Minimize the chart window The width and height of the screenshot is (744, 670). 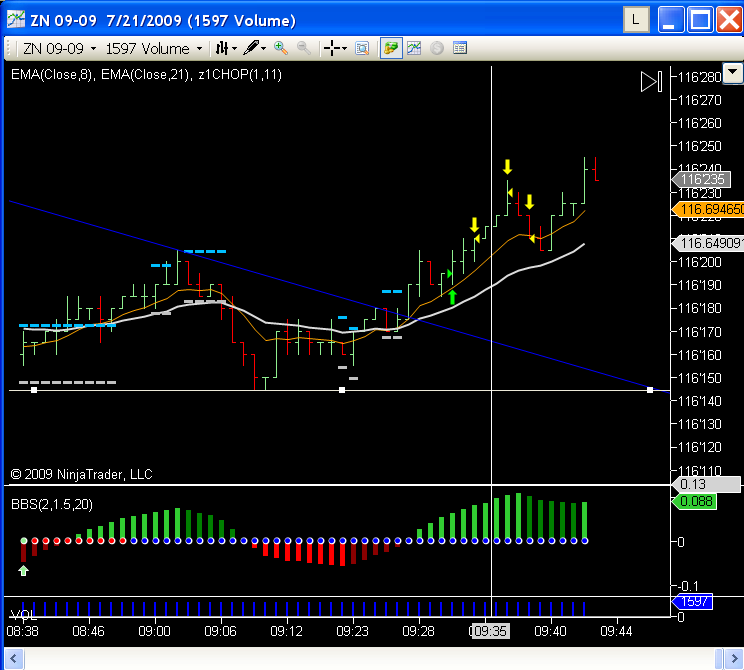pos(670,20)
